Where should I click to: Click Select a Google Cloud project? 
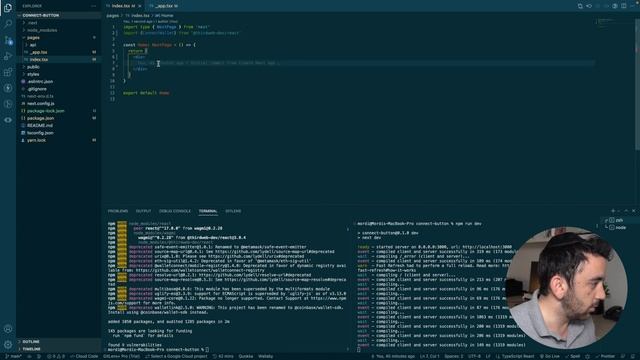[x=176, y=356]
